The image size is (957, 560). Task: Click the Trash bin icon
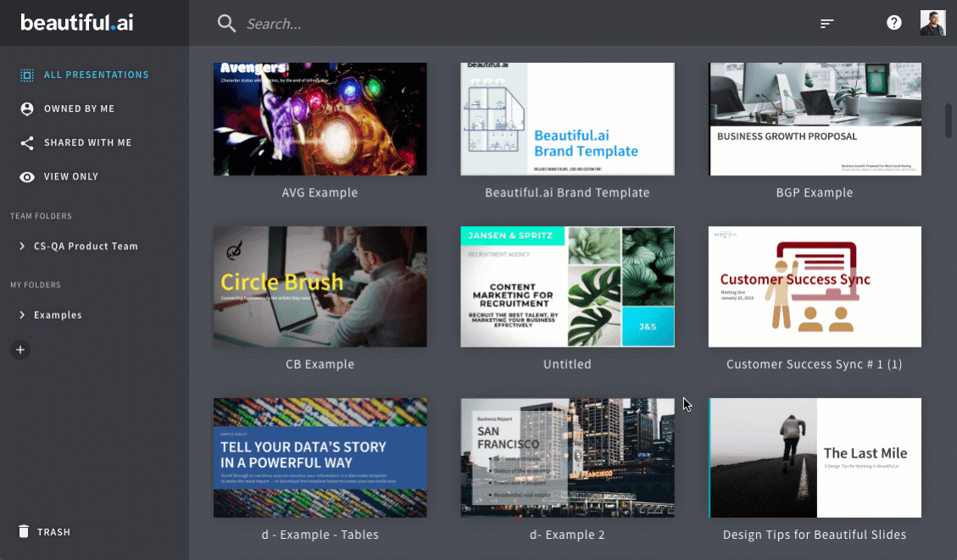24,531
